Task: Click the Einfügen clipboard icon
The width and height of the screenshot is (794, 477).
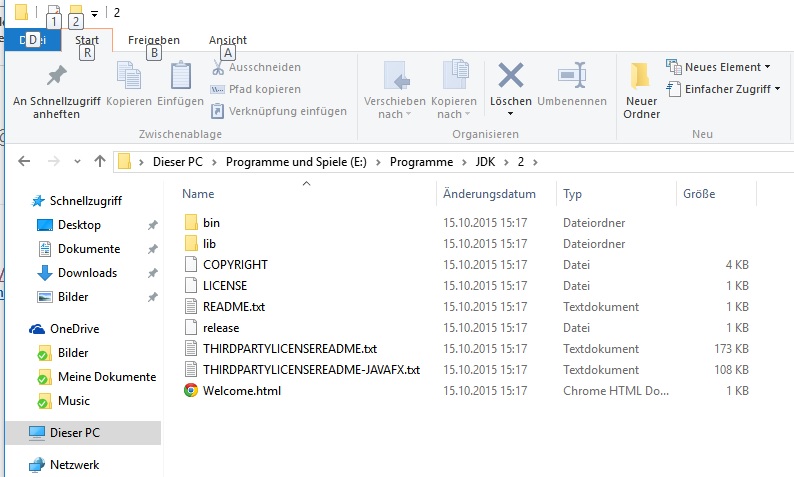Action: [180, 75]
